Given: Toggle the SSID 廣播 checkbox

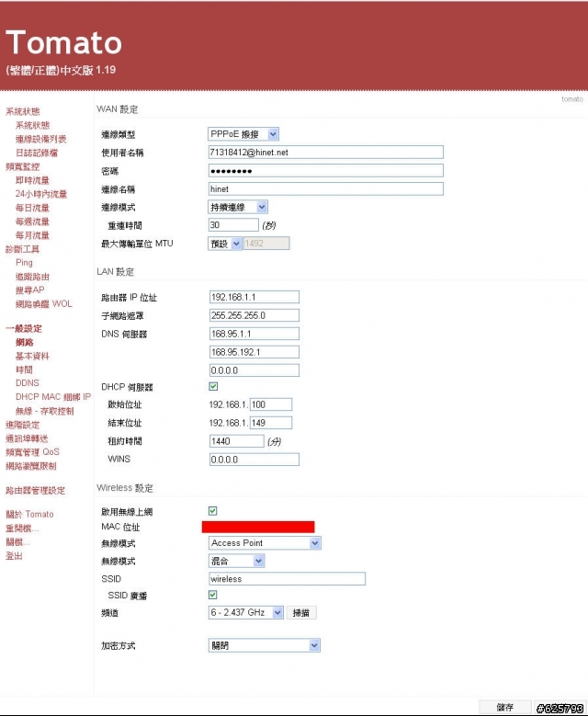Looking at the screenshot, I should tap(213, 595).
